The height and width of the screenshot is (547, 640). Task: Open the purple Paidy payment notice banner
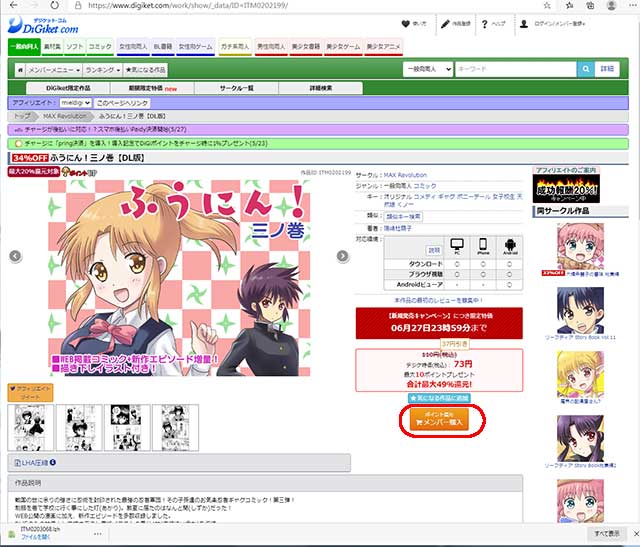318,129
